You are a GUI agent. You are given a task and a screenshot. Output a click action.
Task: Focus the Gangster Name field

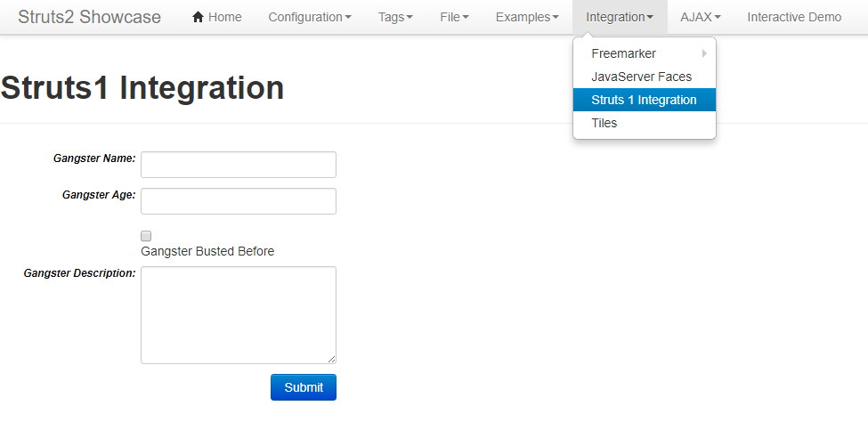pos(239,165)
